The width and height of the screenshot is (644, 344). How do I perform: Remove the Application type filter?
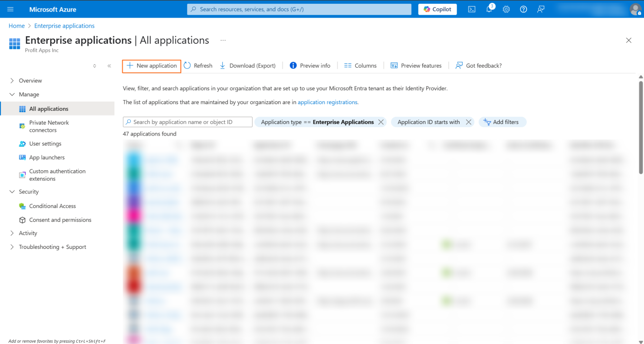point(381,122)
